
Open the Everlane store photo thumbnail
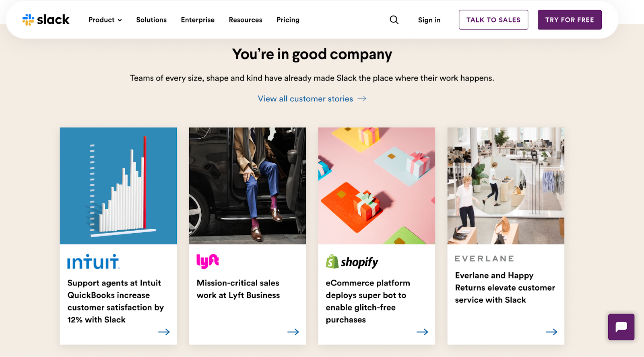point(506,186)
